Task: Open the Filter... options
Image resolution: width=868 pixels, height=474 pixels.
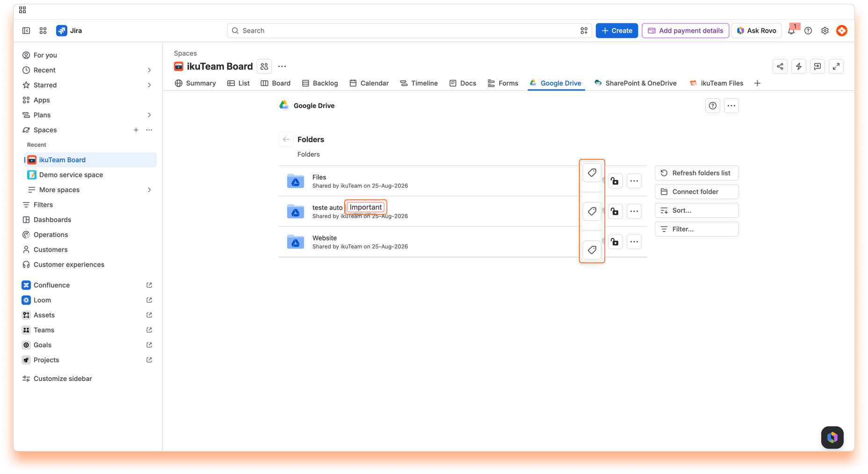Action: [x=696, y=229]
